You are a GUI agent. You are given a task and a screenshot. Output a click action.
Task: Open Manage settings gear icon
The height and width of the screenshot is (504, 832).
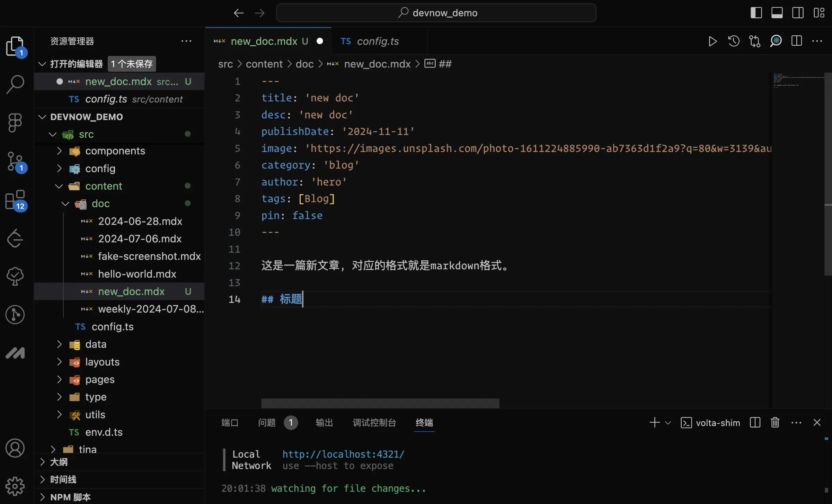15,487
